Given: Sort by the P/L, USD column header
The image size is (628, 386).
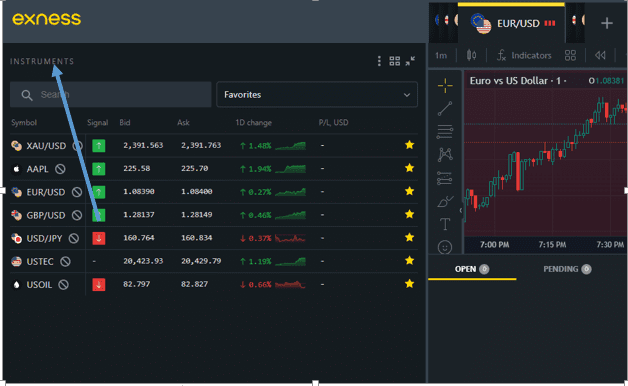Looking at the screenshot, I should (333, 123).
